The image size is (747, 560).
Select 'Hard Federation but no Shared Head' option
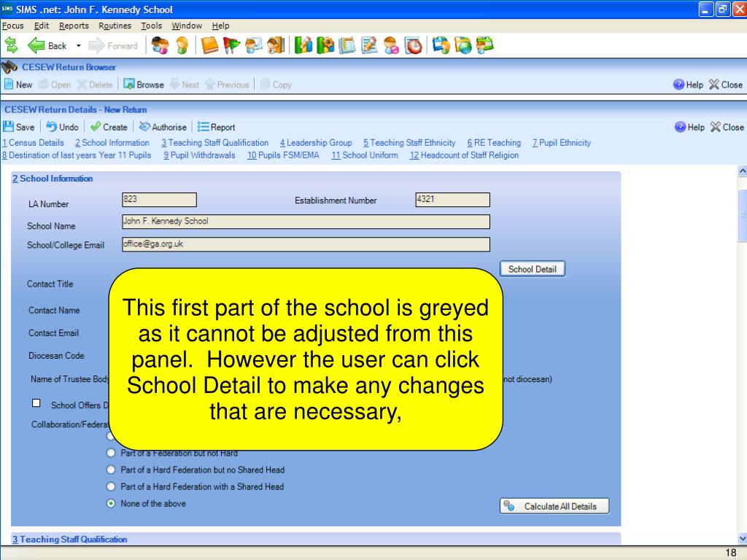(x=111, y=470)
